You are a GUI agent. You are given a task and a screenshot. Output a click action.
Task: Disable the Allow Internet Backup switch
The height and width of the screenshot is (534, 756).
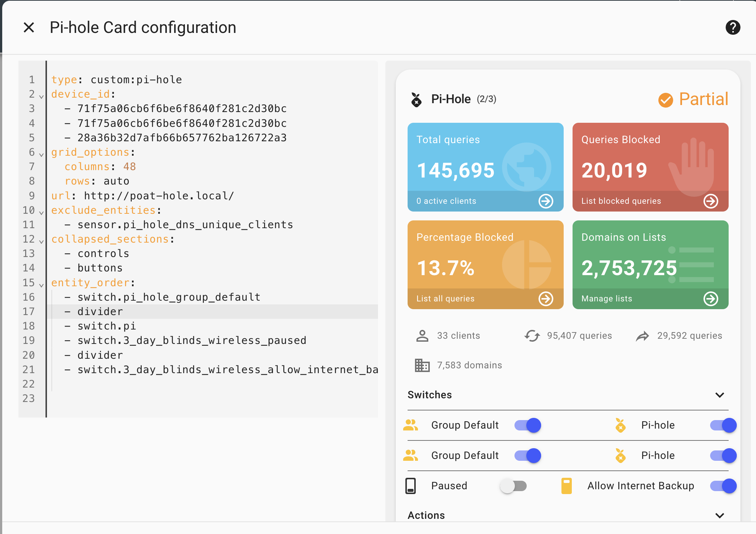pos(723,486)
